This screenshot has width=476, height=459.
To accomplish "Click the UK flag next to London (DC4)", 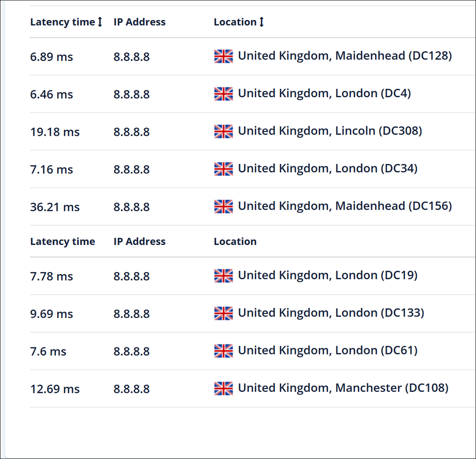I will pos(223,94).
